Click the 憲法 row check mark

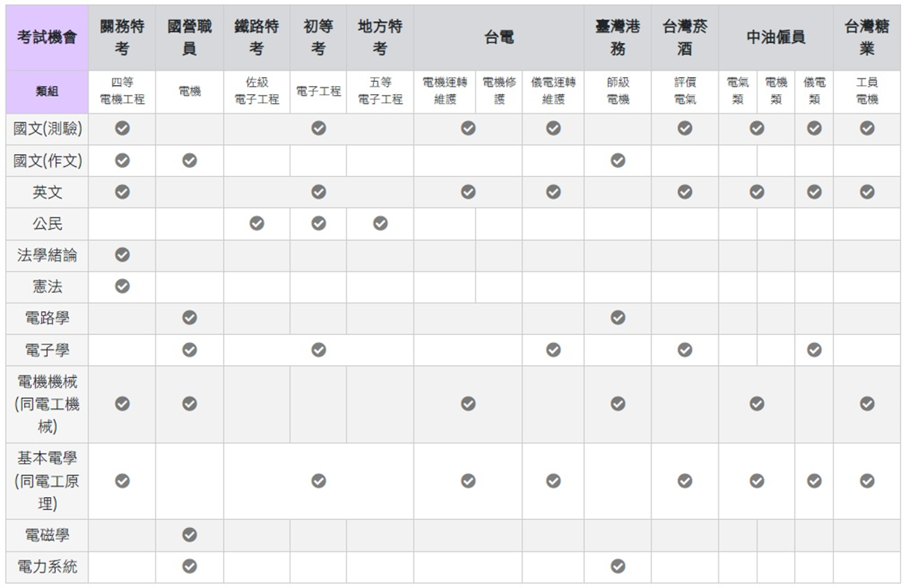coord(122,286)
